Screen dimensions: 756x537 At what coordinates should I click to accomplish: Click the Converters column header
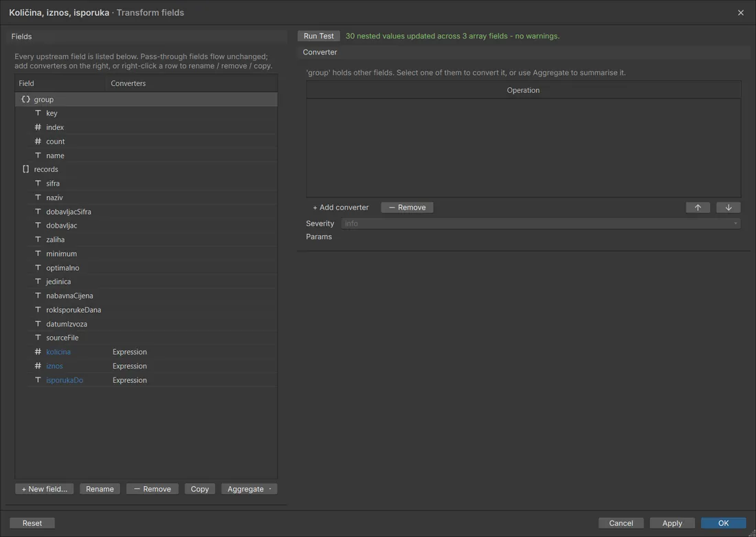(x=192, y=83)
